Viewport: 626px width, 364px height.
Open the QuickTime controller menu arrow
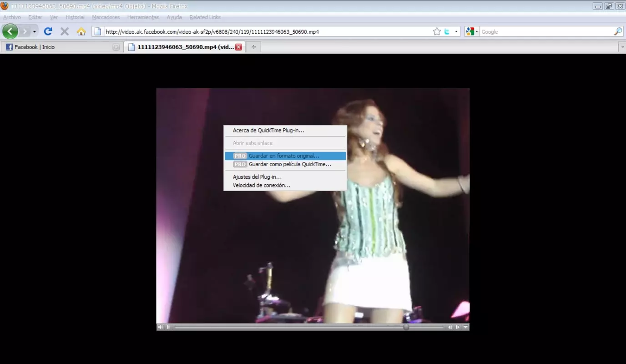(465, 327)
